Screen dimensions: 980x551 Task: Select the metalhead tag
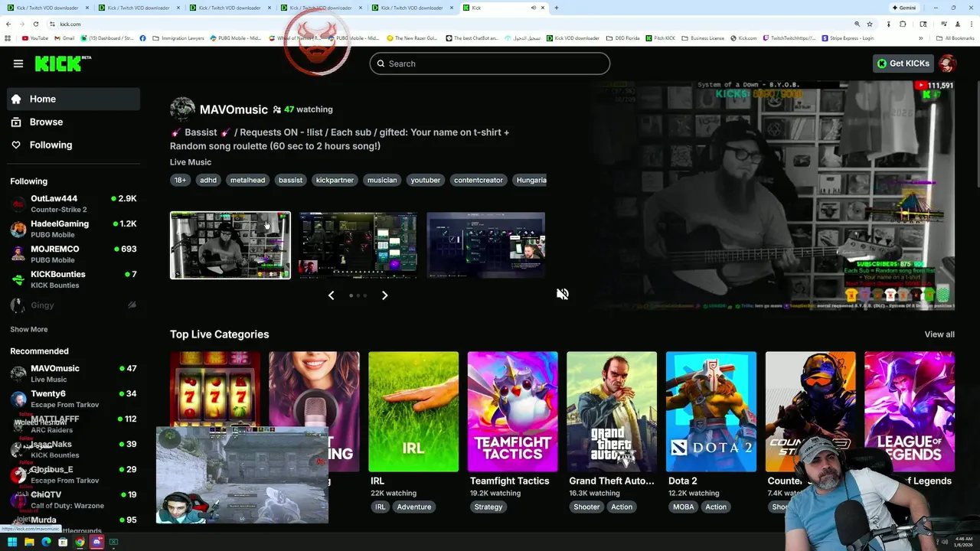point(247,180)
